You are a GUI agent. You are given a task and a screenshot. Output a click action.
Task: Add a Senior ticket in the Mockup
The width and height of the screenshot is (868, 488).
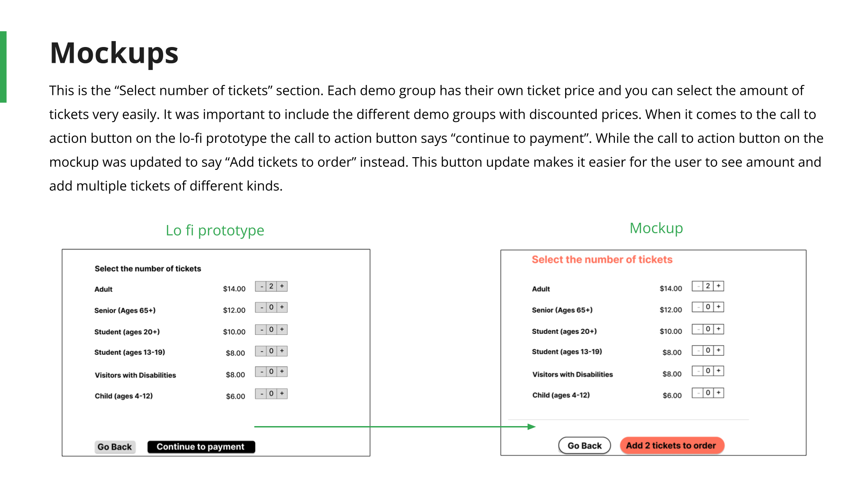pos(718,307)
